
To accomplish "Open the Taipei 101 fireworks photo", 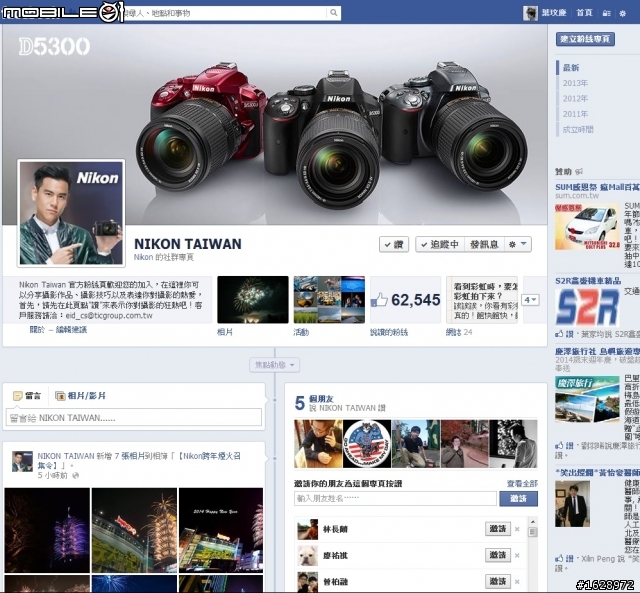I will tap(47, 531).
